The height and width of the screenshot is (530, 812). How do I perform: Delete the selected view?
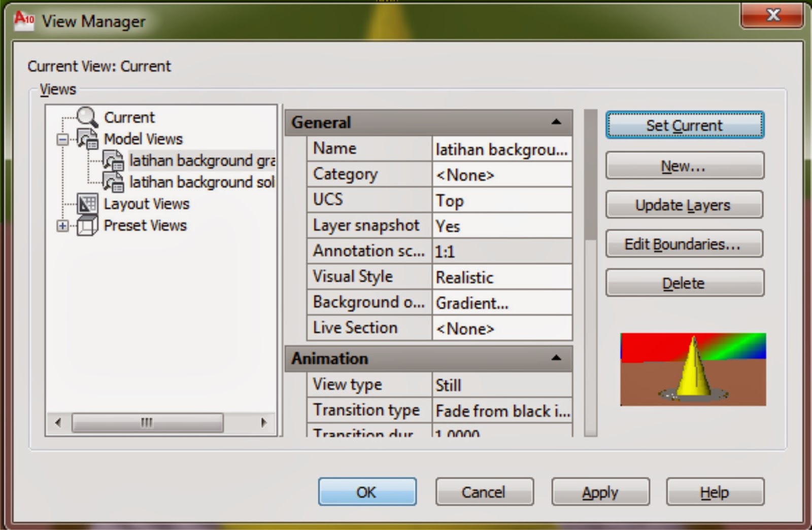(684, 282)
